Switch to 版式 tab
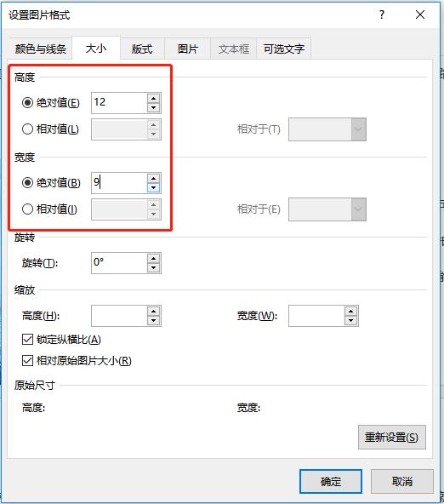The height and width of the screenshot is (504, 444). (x=142, y=49)
